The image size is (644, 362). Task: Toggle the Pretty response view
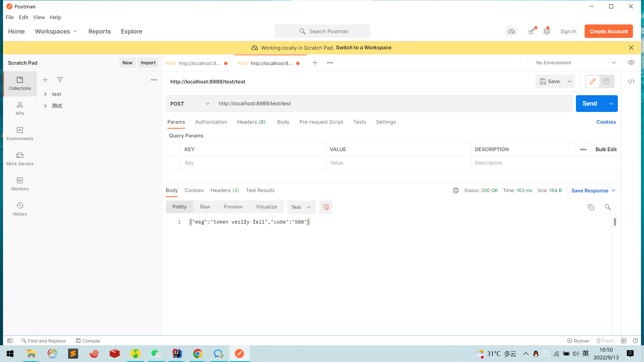[179, 207]
